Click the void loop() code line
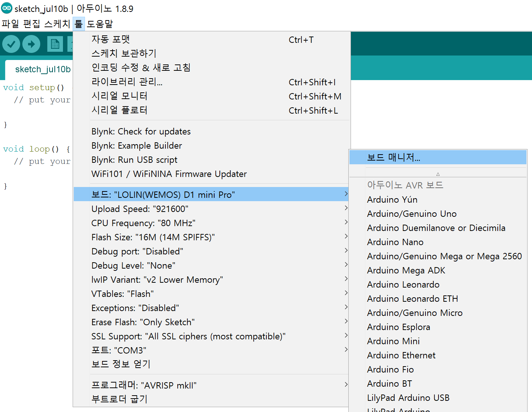Screen dimensions: 532x412 point(37,149)
